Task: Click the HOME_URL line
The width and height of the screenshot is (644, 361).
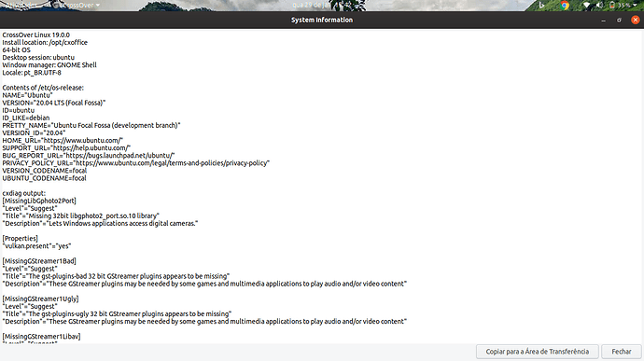Action: (63, 141)
